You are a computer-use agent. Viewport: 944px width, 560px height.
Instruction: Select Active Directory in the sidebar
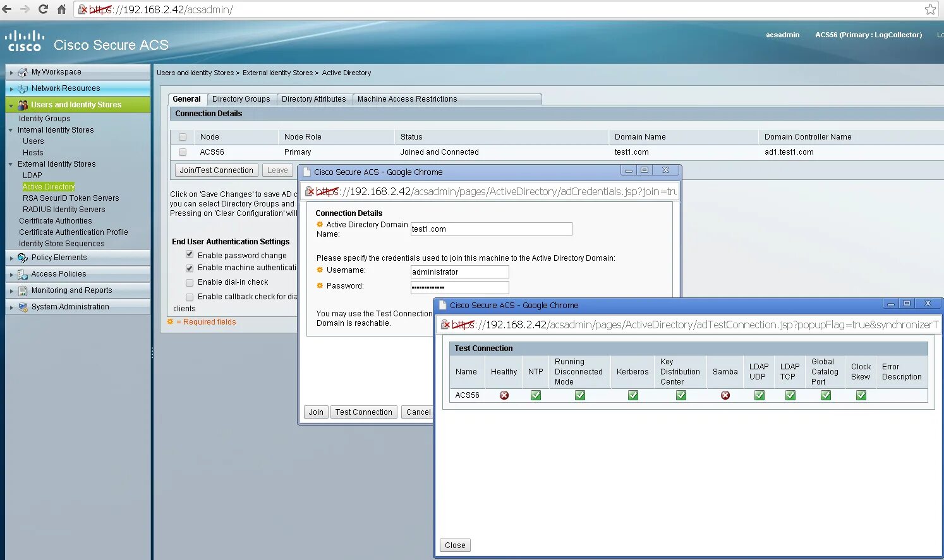coord(49,187)
